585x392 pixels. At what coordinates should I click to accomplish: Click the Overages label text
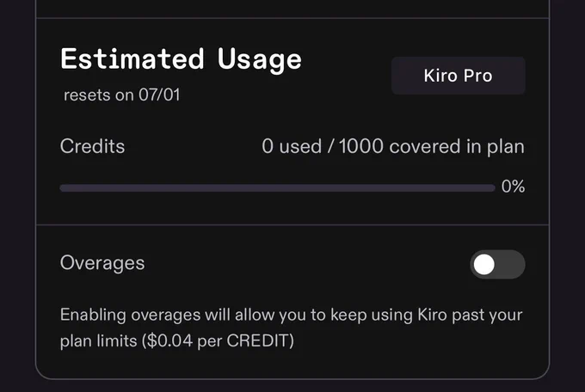click(x=102, y=263)
